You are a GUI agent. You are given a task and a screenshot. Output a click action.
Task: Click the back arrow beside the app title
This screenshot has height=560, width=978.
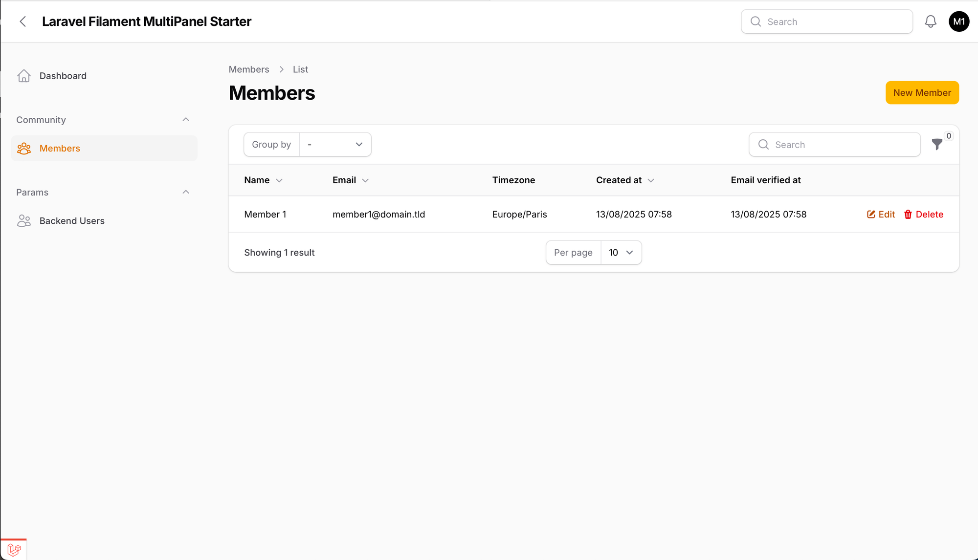[23, 21]
